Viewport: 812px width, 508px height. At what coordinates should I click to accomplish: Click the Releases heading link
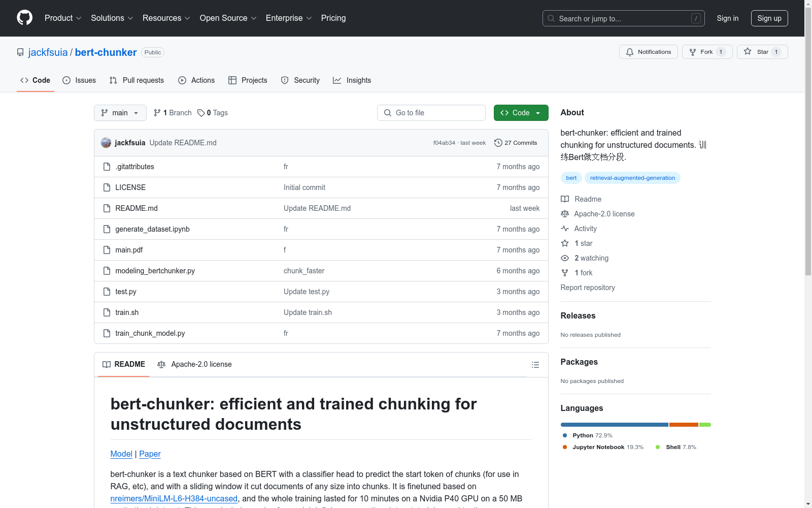point(578,315)
